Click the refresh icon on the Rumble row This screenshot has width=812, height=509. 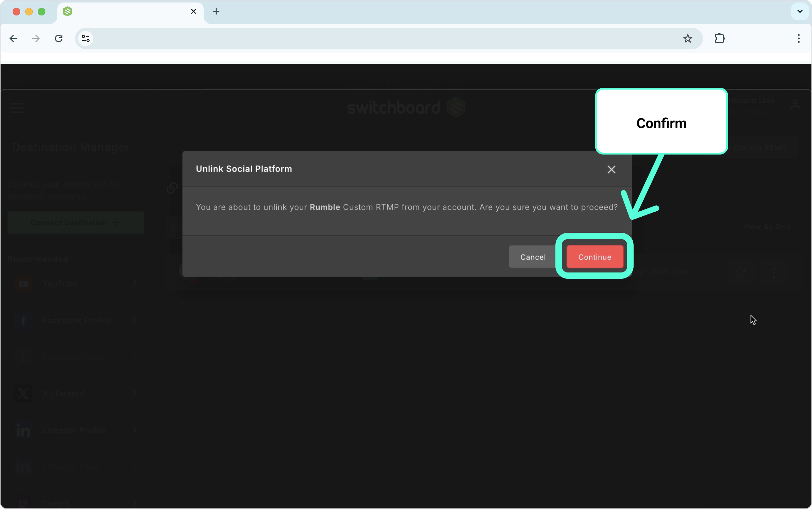coord(741,273)
